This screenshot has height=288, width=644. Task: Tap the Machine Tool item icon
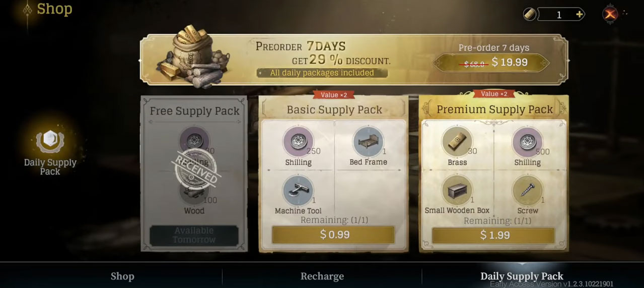click(298, 191)
